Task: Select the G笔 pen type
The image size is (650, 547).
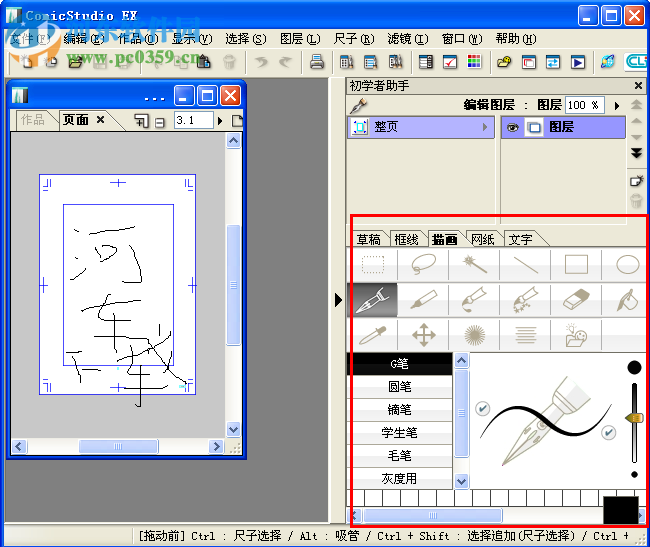Action: [x=399, y=364]
